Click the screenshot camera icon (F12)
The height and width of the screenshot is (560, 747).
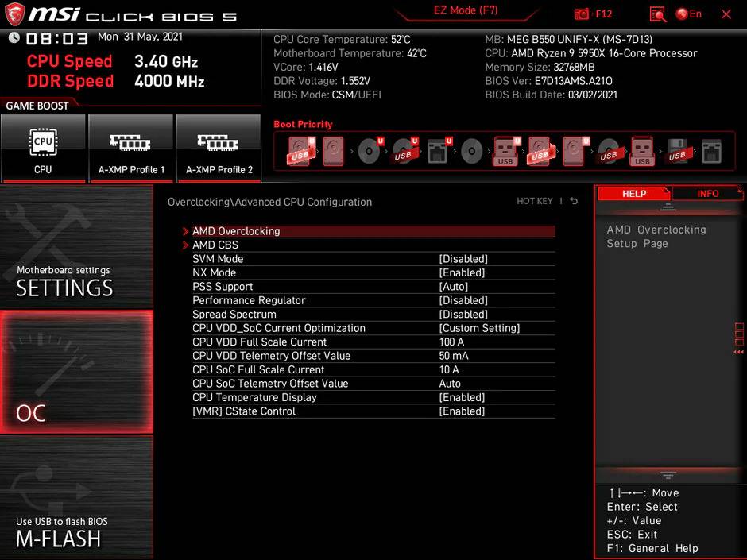[583, 14]
